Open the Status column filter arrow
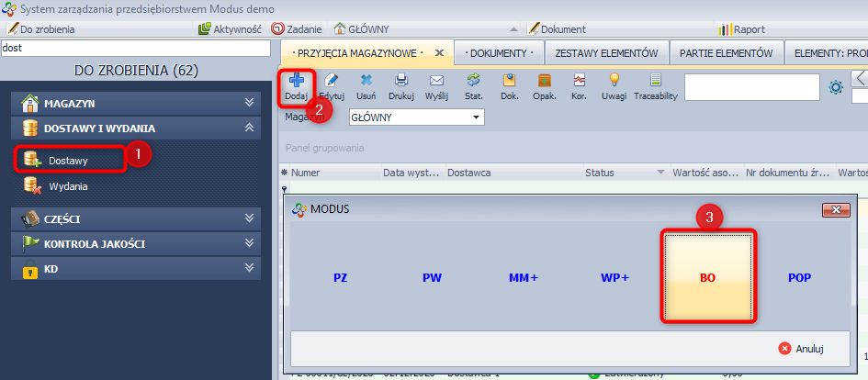868x380 pixels. coord(659,173)
